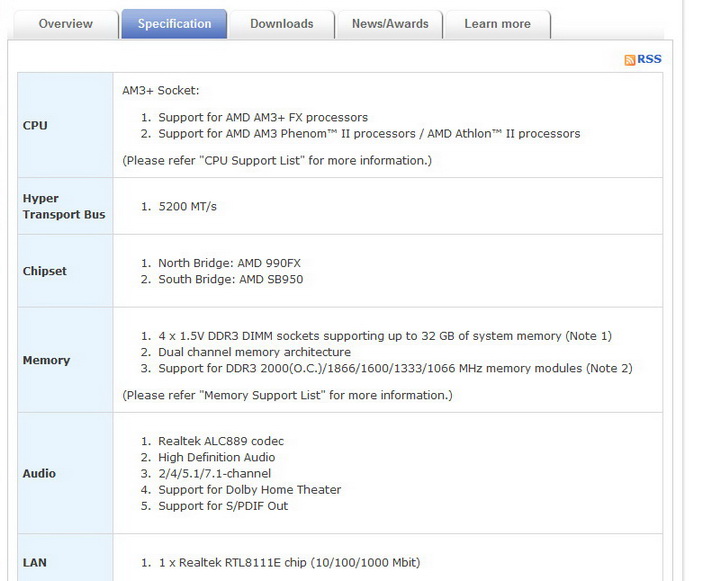Click "Support for AMD AM3+ FX processors"
This screenshot has height=581, width=720.
263,118
